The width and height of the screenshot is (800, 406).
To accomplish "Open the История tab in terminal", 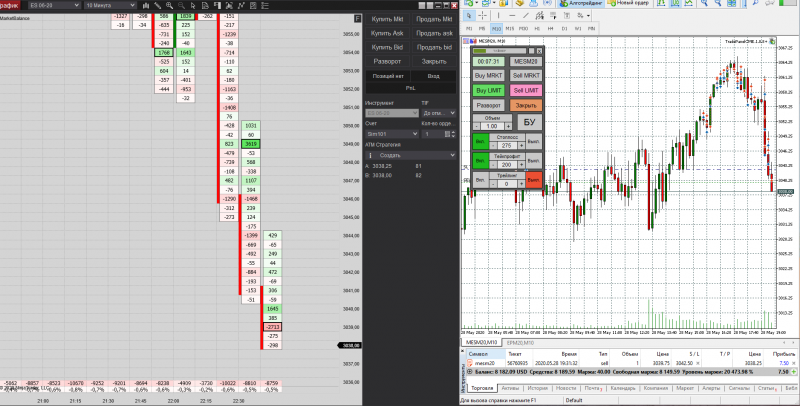I will 537,388.
